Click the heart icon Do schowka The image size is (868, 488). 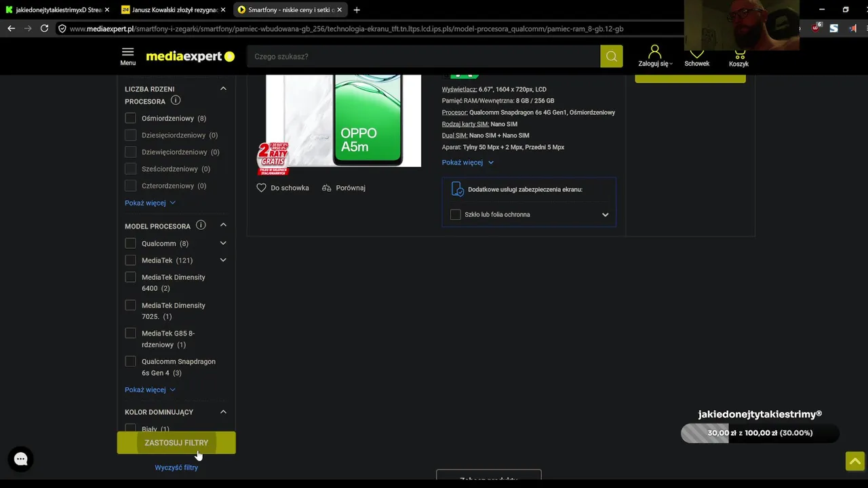pos(261,188)
